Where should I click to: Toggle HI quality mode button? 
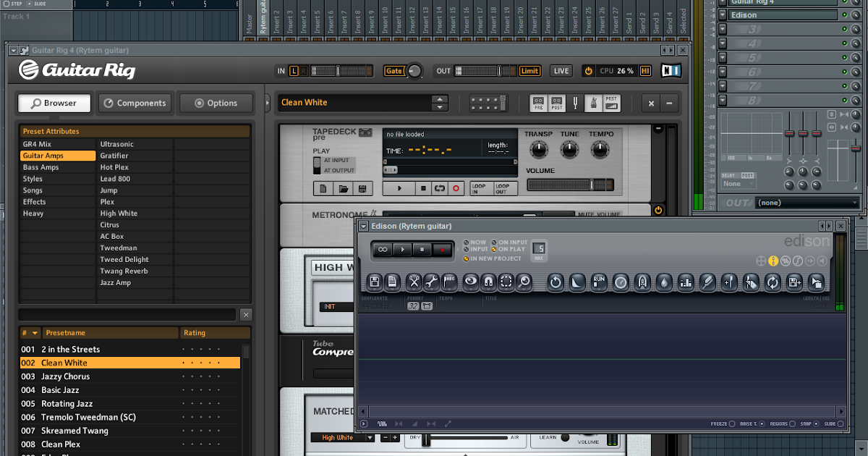click(645, 71)
